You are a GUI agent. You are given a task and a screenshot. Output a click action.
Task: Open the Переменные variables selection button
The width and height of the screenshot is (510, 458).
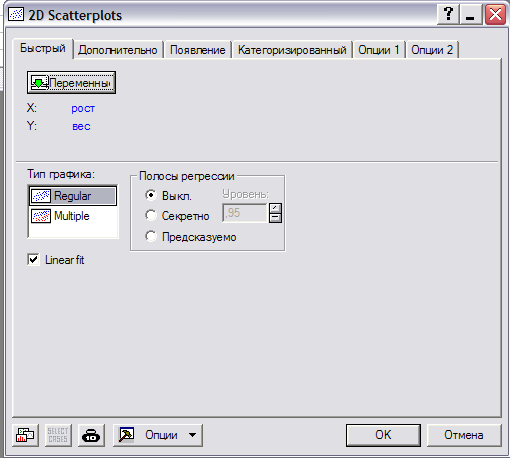[x=71, y=82]
